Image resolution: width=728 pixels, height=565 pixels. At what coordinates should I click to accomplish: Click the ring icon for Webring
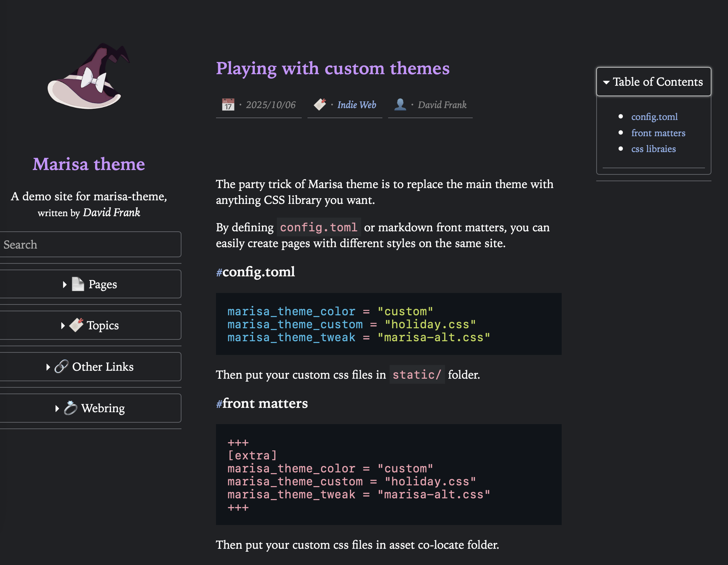(x=71, y=408)
